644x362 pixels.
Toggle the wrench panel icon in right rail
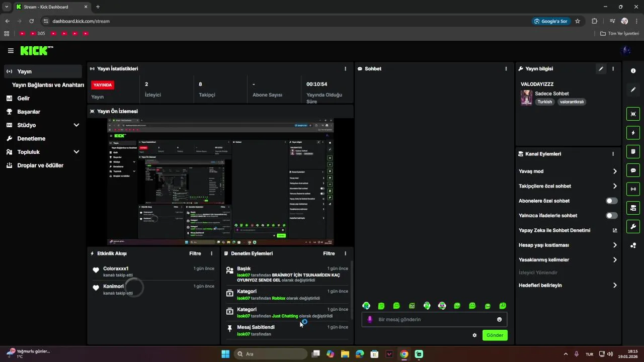point(633,226)
